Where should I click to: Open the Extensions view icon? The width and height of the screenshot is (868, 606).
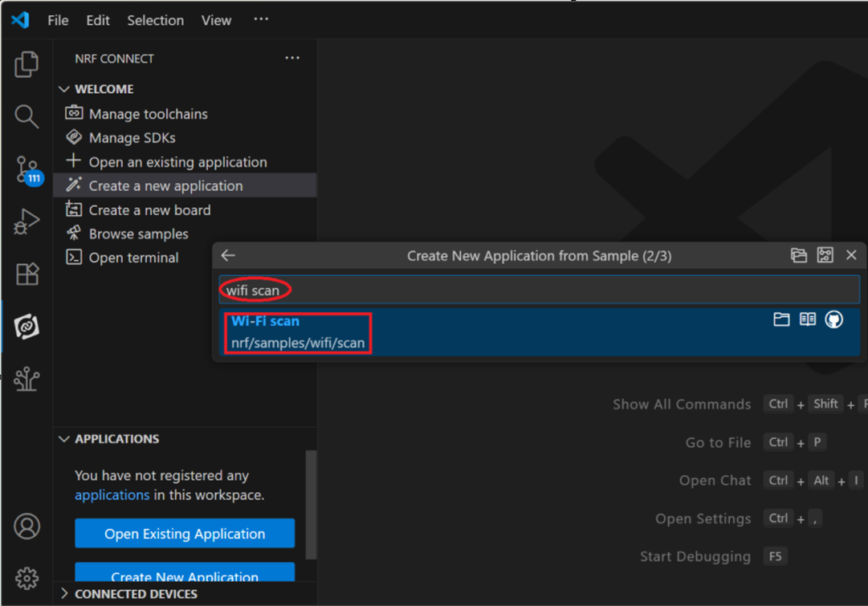[26, 274]
